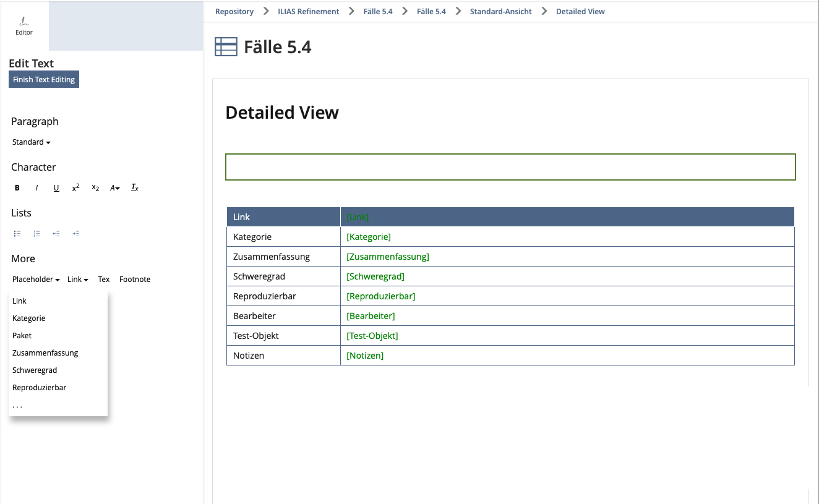Image resolution: width=819 pixels, height=504 pixels.
Task: Select Zusammenfassung from the placeholder menu
Action: tap(45, 353)
